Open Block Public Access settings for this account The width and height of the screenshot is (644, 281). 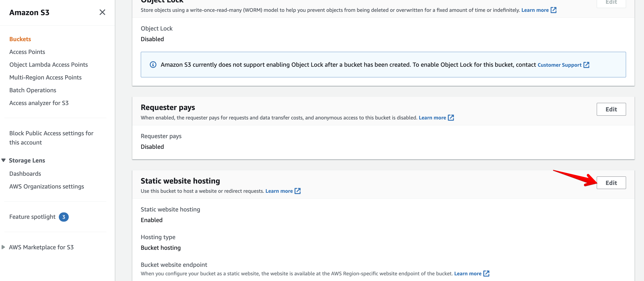pos(51,138)
